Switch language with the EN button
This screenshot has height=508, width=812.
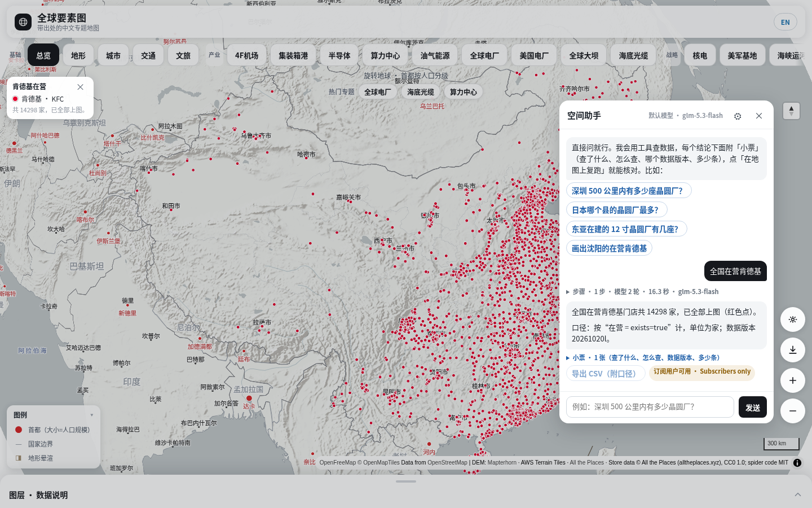point(785,22)
